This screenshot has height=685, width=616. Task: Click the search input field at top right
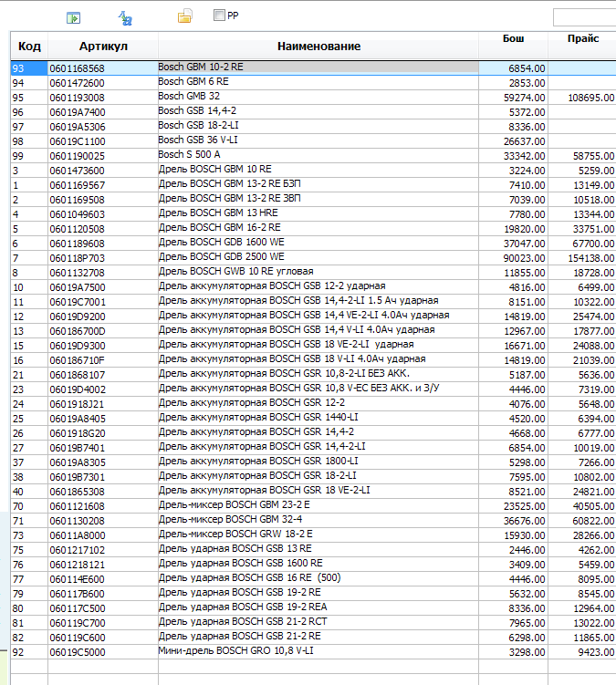coord(585,17)
